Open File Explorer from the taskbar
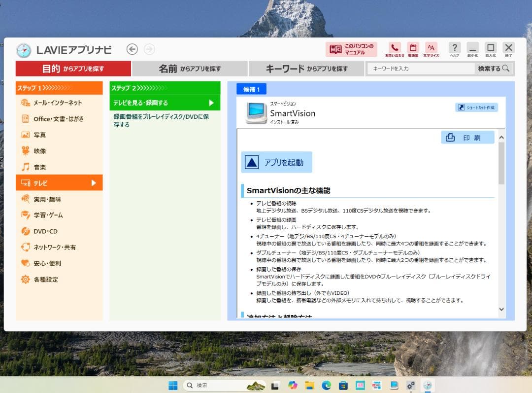 coord(309,385)
